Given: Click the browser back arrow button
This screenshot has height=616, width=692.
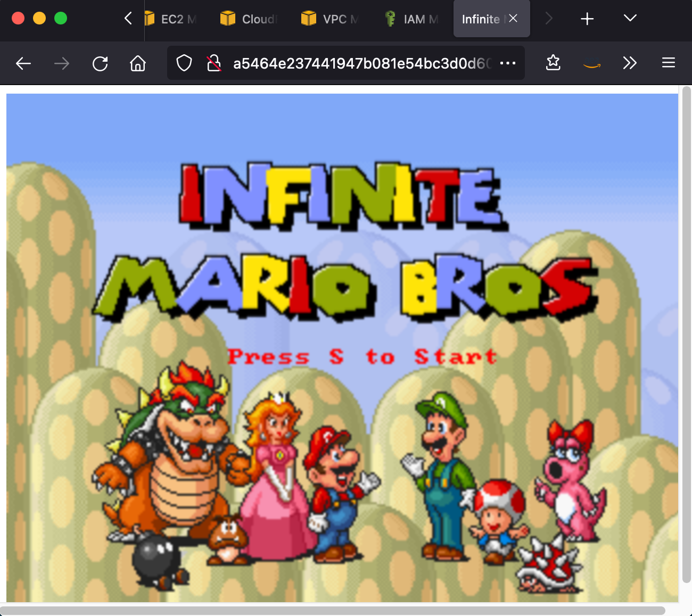Looking at the screenshot, I should tap(23, 64).
